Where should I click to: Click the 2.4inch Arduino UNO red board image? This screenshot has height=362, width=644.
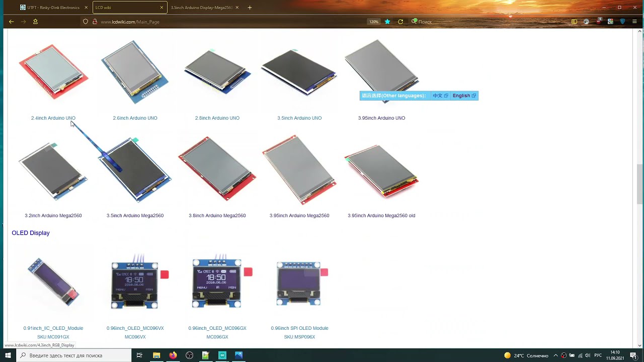click(x=53, y=72)
